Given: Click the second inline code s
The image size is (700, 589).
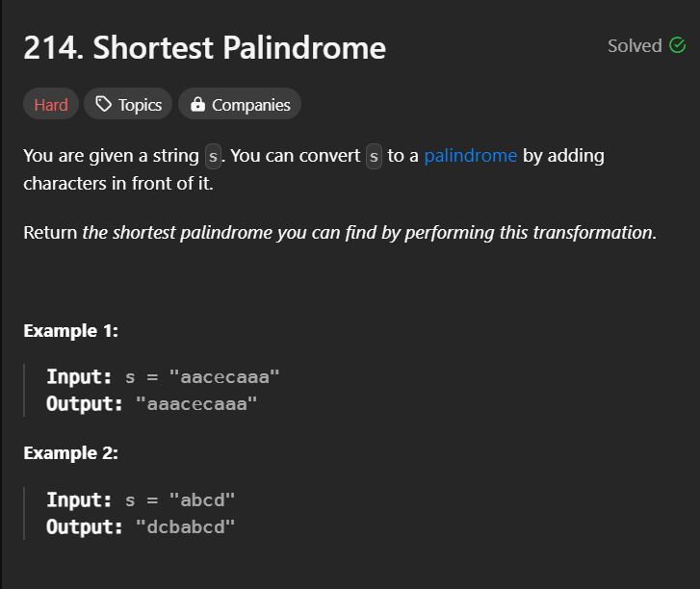Looking at the screenshot, I should pyautogui.click(x=374, y=157).
